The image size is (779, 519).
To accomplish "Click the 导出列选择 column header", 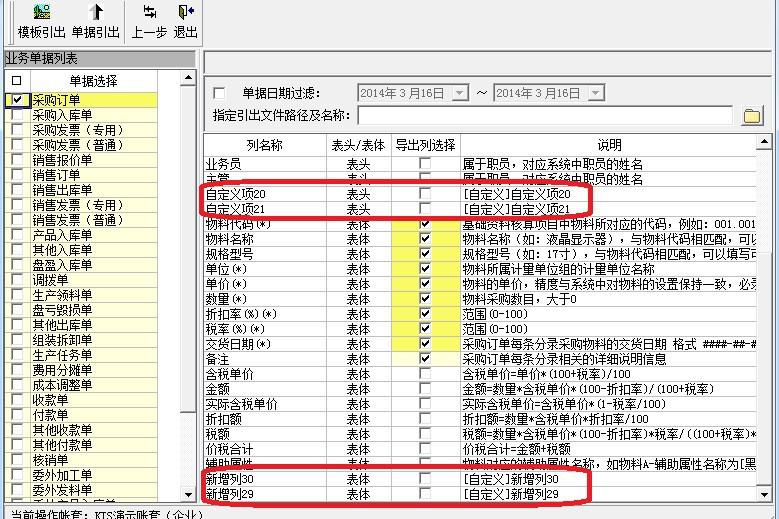I will tap(425, 145).
